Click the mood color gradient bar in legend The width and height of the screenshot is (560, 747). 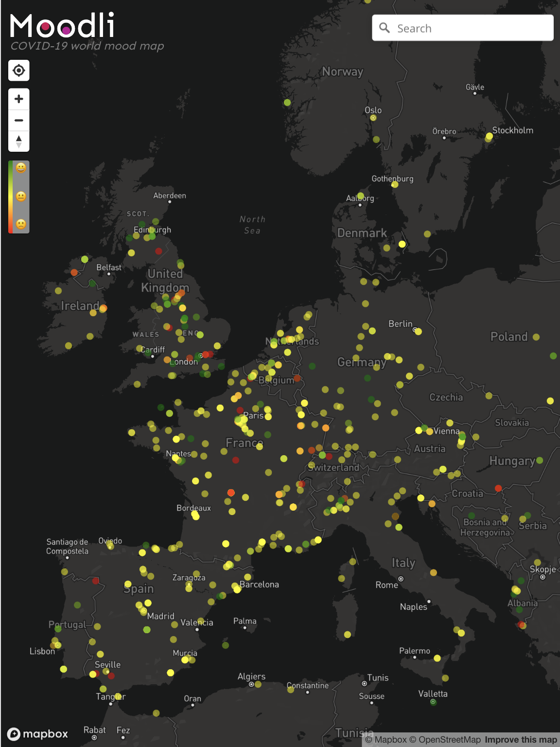pos(11,197)
